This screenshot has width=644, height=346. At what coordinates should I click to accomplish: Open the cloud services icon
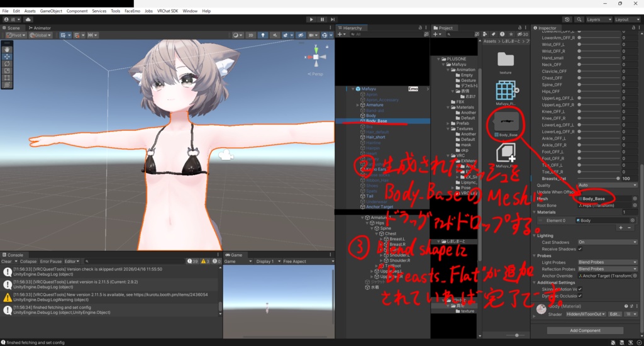28,20
